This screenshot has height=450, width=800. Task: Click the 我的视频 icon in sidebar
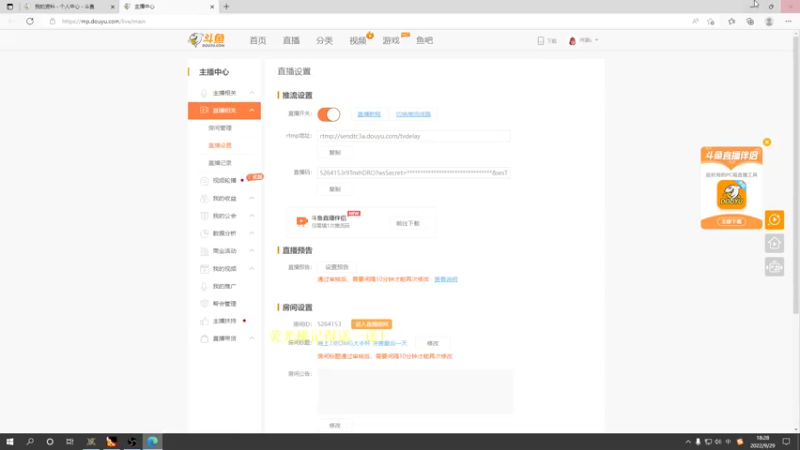click(x=204, y=268)
